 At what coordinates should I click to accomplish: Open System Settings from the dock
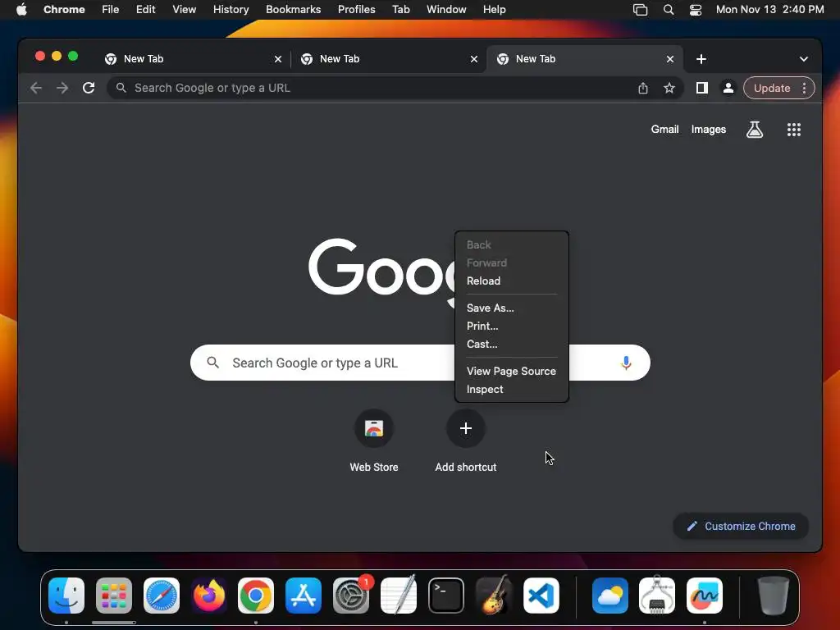pyautogui.click(x=351, y=596)
